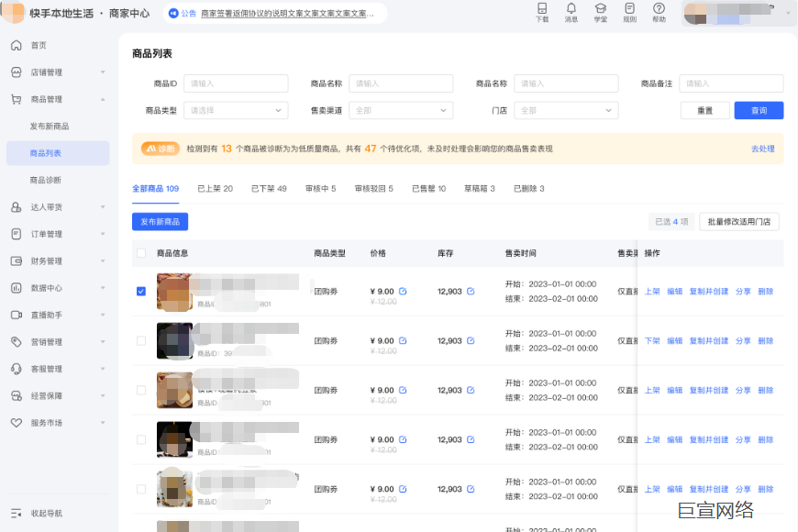Open first product thumbnail image
Screen dimensions: 798x532
point(174,292)
